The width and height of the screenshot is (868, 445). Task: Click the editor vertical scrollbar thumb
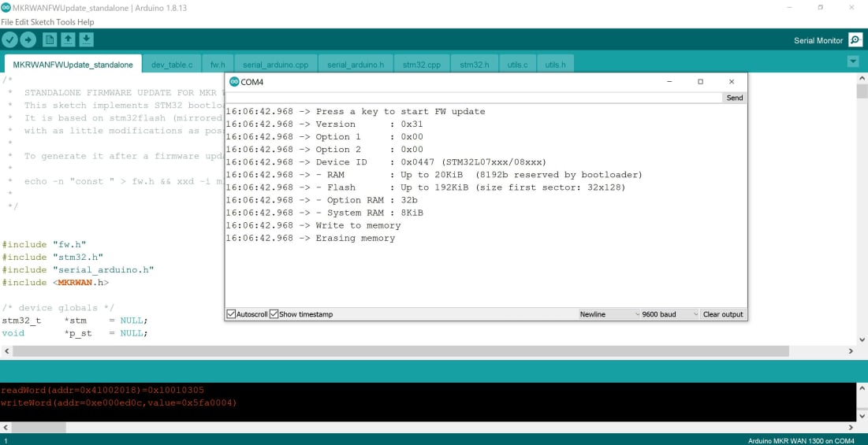[862, 91]
